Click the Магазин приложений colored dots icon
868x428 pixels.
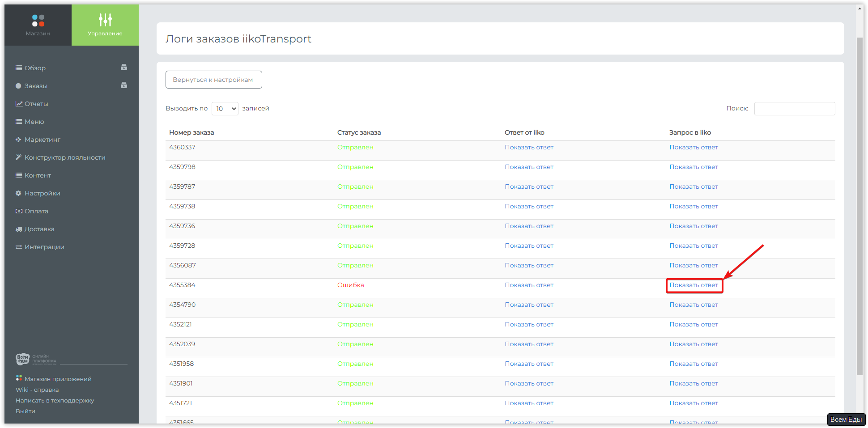pos(19,378)
